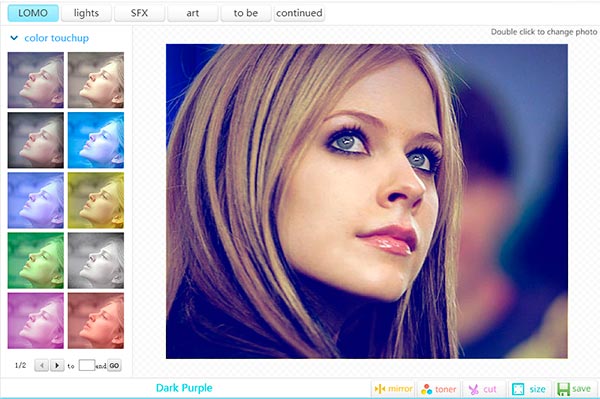Click the 'color touchup' heading text
The width and height of the screenshot is (600, 399).
(x=57, y=38)
